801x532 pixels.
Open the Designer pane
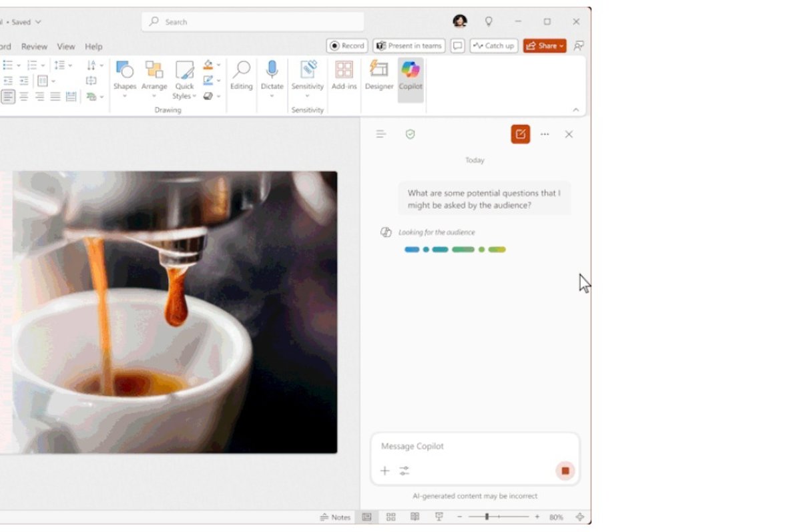[x=378, y=75]
